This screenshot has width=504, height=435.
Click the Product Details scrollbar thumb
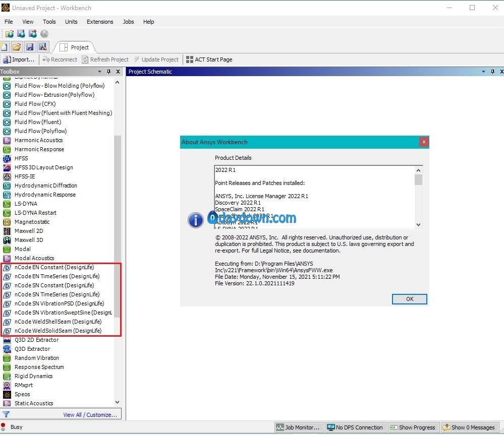[418, 179]
